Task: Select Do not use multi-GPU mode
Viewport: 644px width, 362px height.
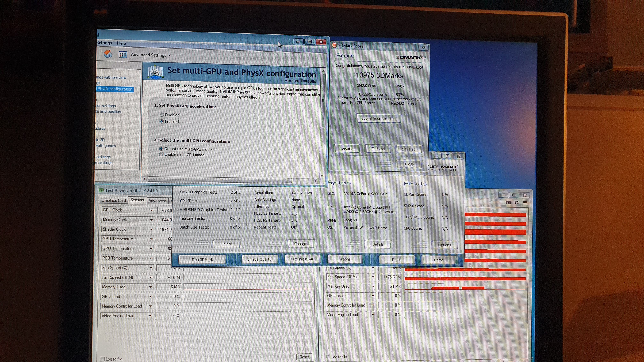Action: 161,149
